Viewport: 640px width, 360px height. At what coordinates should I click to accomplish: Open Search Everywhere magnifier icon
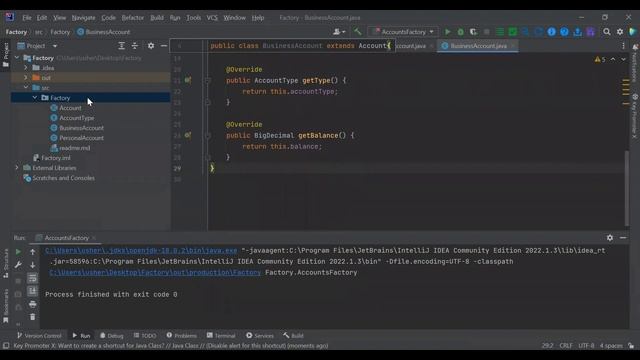tap(607, 32)
